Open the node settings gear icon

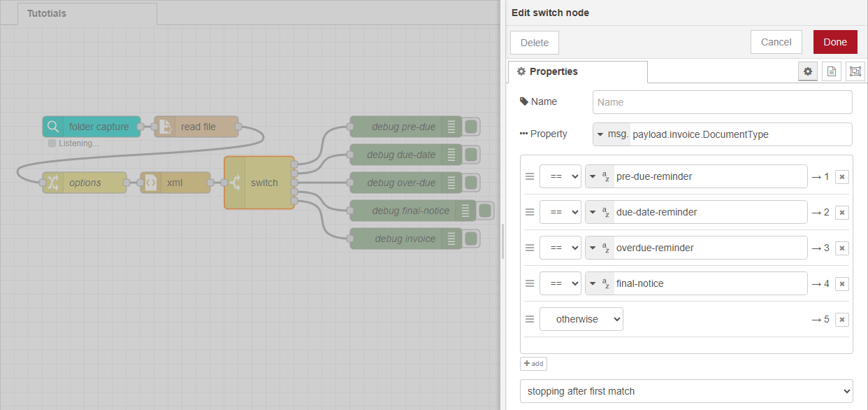pyautogui.click(x=807, y=71)
